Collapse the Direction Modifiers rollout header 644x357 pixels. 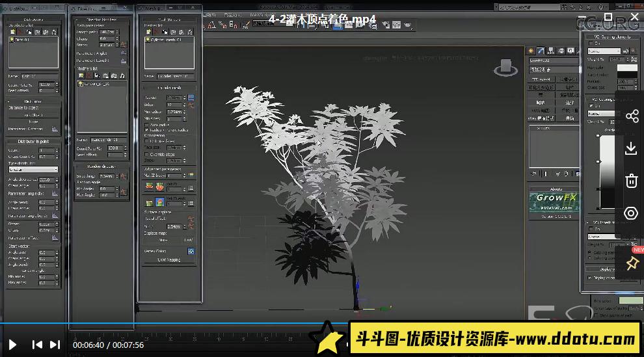[x=101, y=20]
